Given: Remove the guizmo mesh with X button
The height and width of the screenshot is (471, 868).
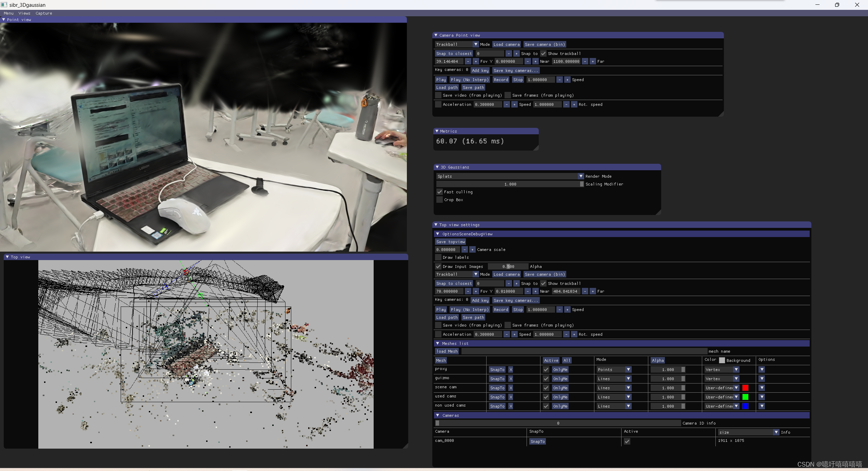Looking at the screenshot, I should click(x=511, y=379).
